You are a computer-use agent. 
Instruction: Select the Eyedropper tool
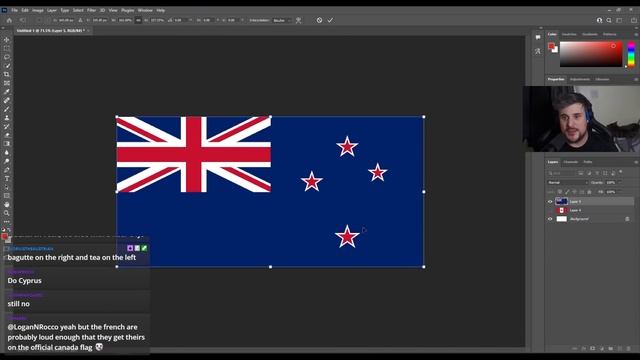(x=7, y=91)
